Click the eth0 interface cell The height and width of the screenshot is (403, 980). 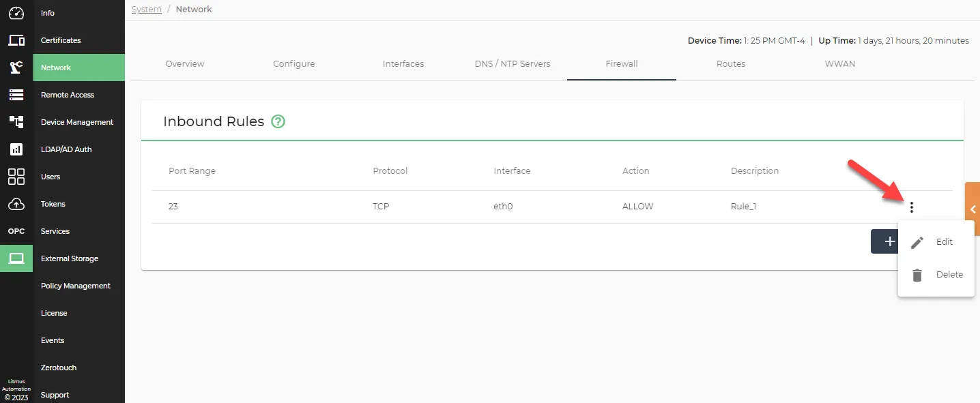(503, 207)
